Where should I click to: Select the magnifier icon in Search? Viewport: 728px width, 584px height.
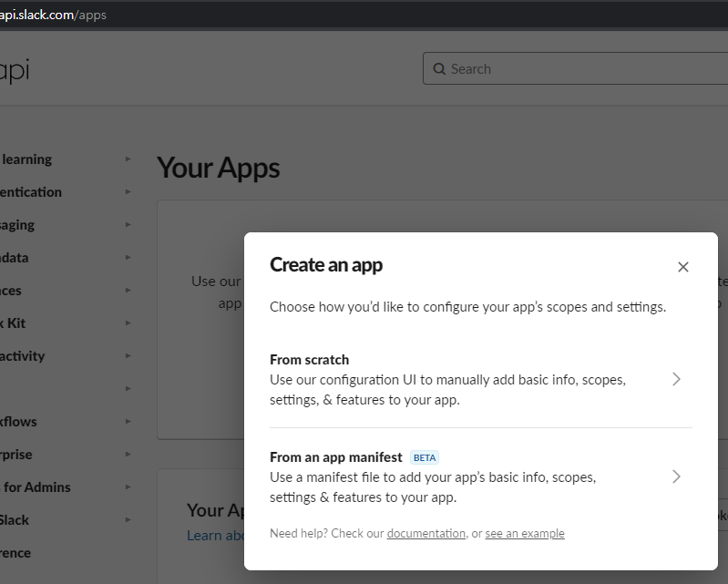439,69
